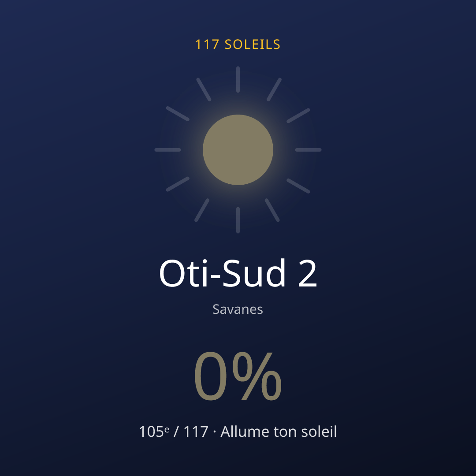476x476 pixels.
Task: Tap the sun ray pointing straight down
Action: pos(238,220)
